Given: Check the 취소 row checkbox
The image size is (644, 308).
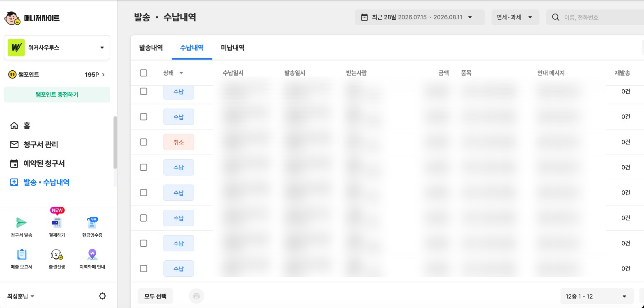Looking at the screenshot, I should [x=143, y=142].
